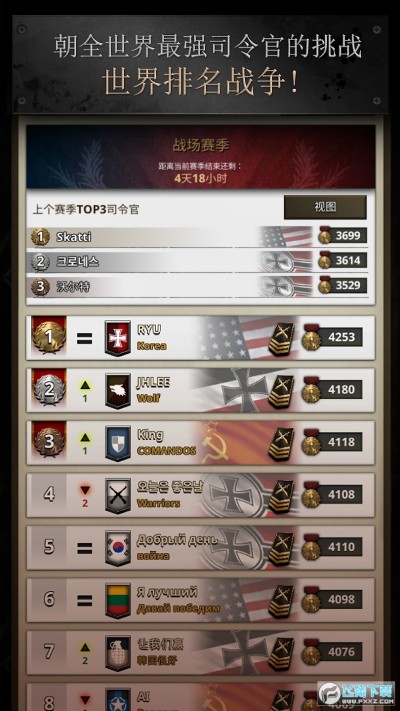Tap the silver second place badge
This screenshot has height=711, width=400.
(x=49, y=388)
